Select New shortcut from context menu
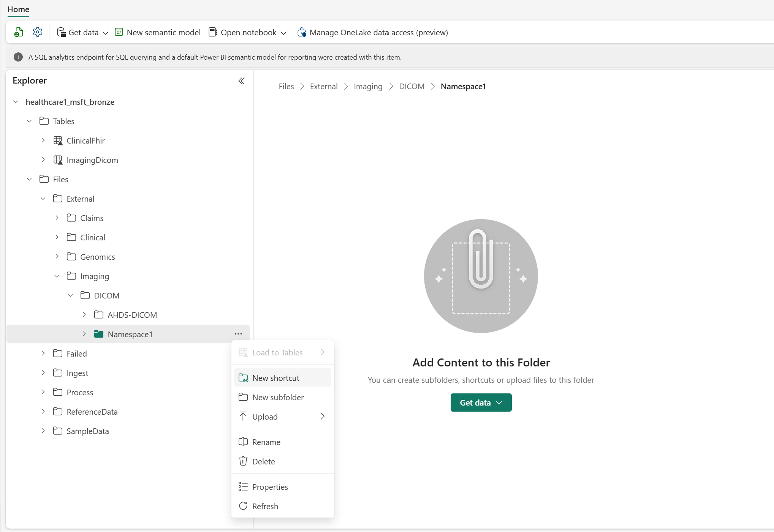This screenshot has height=532, width=774. [x=283, y=378]
